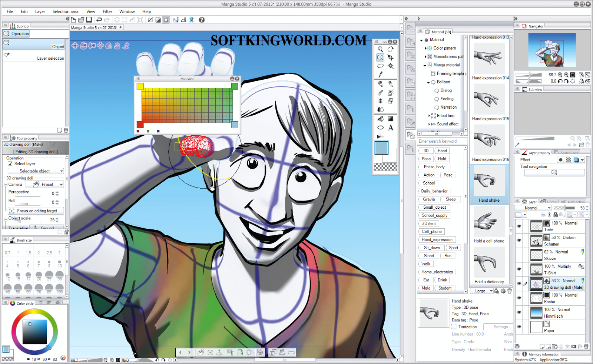Open the layer blending mode Normal dropdown
The height and width of the screenshot is (364, 593).
point(533,208)
